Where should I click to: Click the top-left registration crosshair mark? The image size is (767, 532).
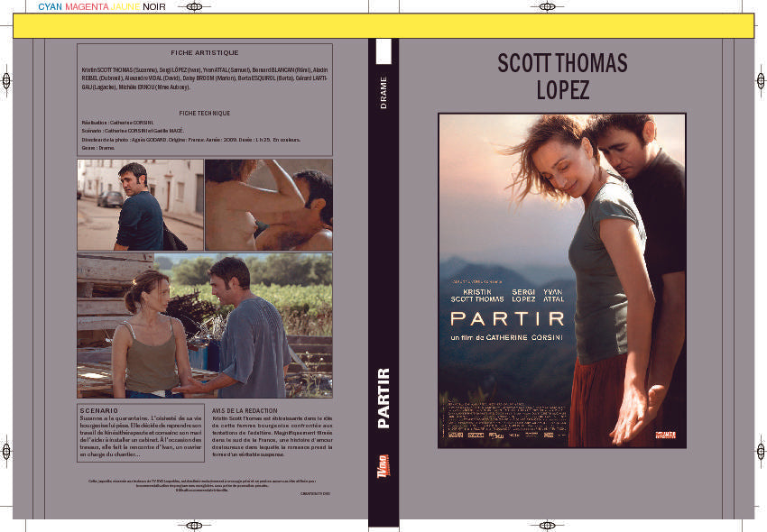[x=194, y=7]
